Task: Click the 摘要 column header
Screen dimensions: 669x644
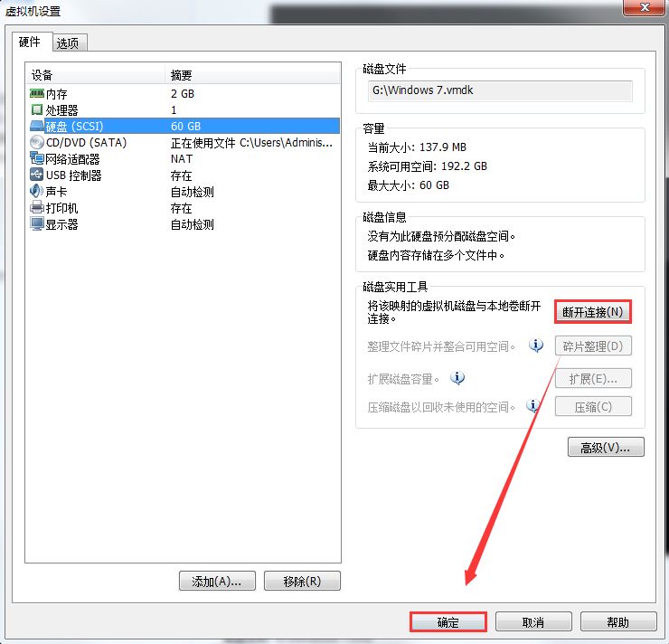Action: click(252, 75)
